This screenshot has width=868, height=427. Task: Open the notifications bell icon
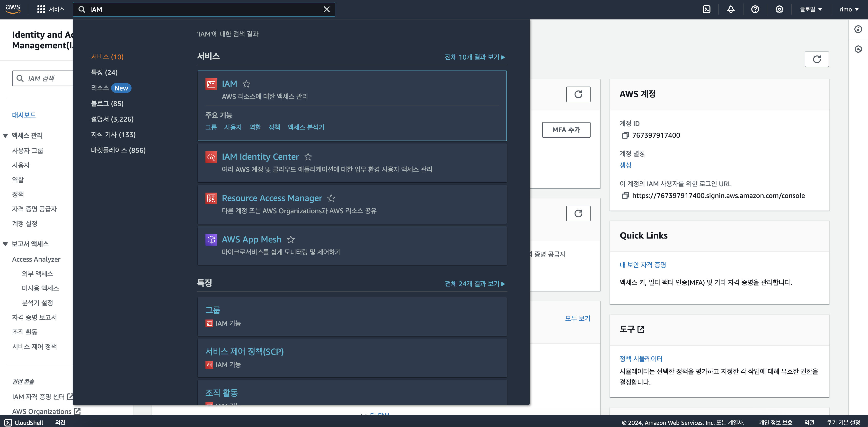[x=731, y=9]
